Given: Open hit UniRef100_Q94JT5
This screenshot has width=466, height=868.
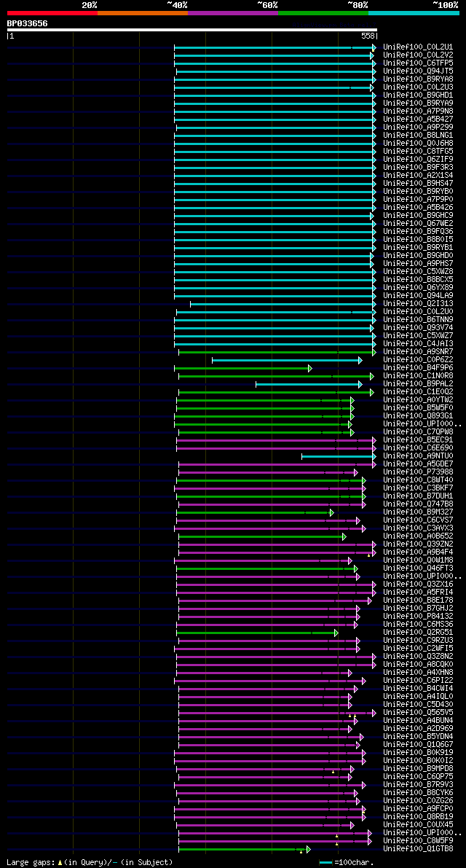Looking at the screenshot, I should (418, 71).
